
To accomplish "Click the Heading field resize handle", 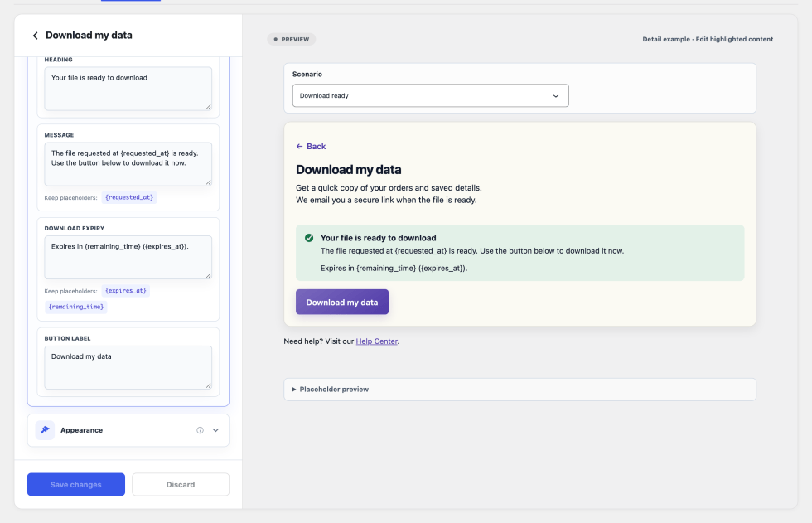I will 208,107.
